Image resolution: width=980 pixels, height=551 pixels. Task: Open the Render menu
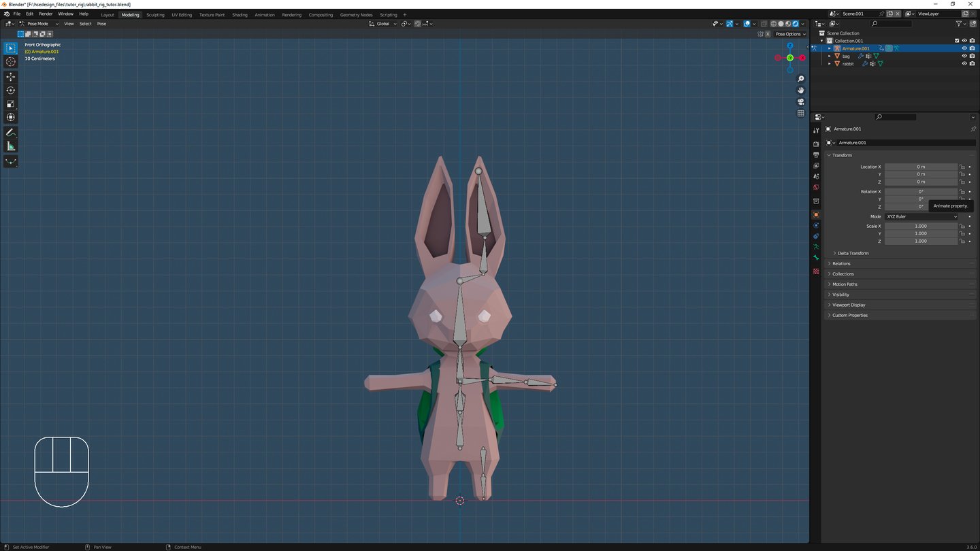click(46, 14)
